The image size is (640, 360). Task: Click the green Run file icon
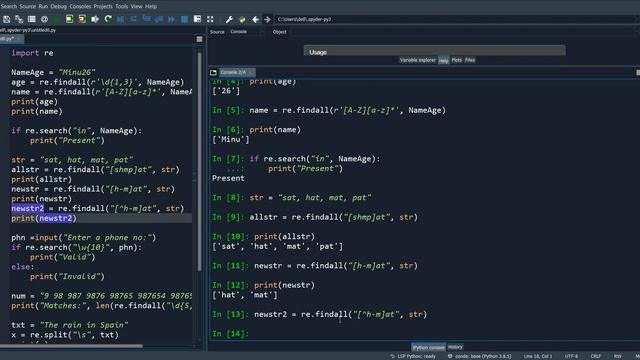tap(57, 19)
